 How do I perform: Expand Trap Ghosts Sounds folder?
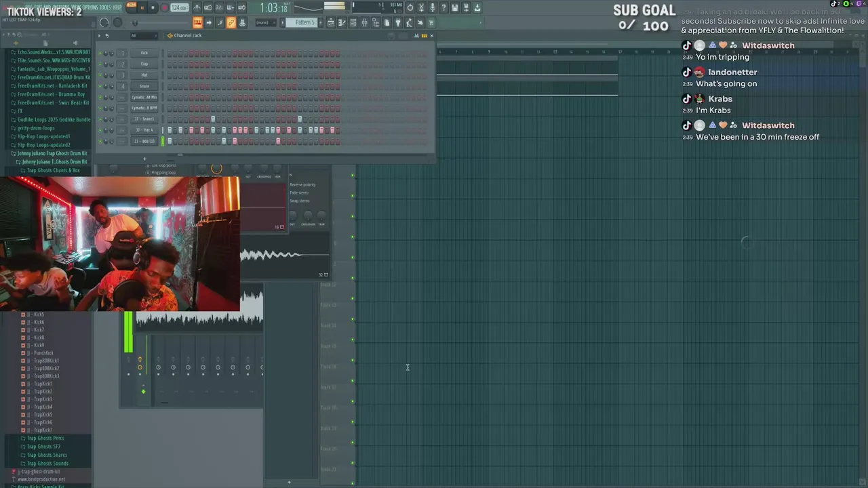click(x=47, y=464)
